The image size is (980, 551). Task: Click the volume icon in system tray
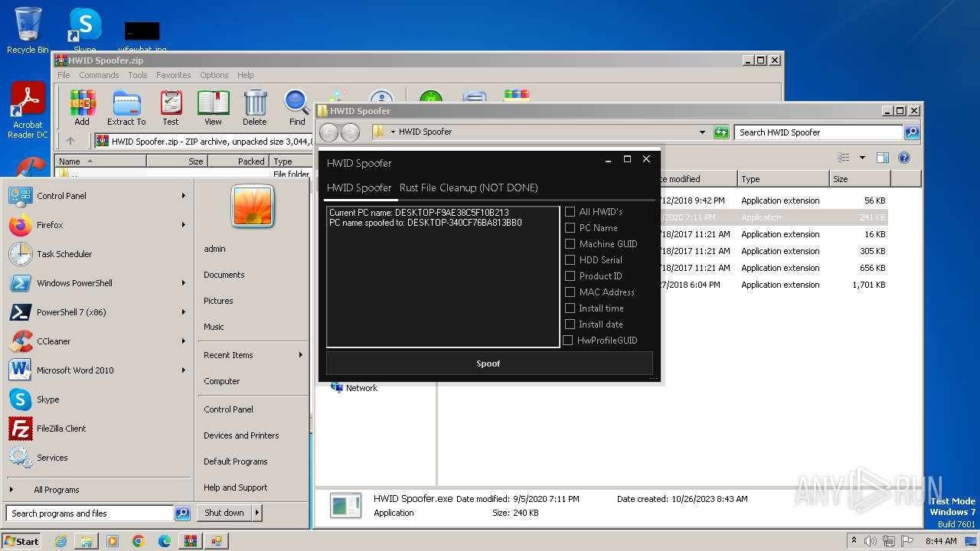[870, 541]
